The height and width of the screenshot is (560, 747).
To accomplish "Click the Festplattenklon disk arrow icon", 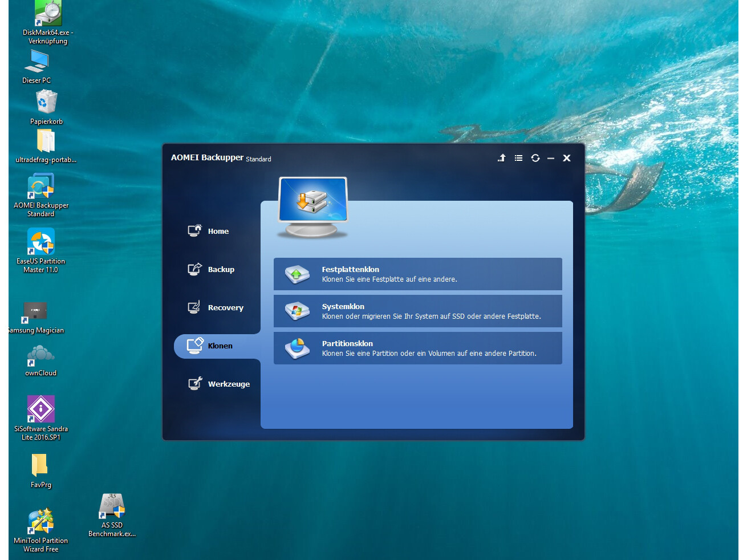I will tap(297, 274).
